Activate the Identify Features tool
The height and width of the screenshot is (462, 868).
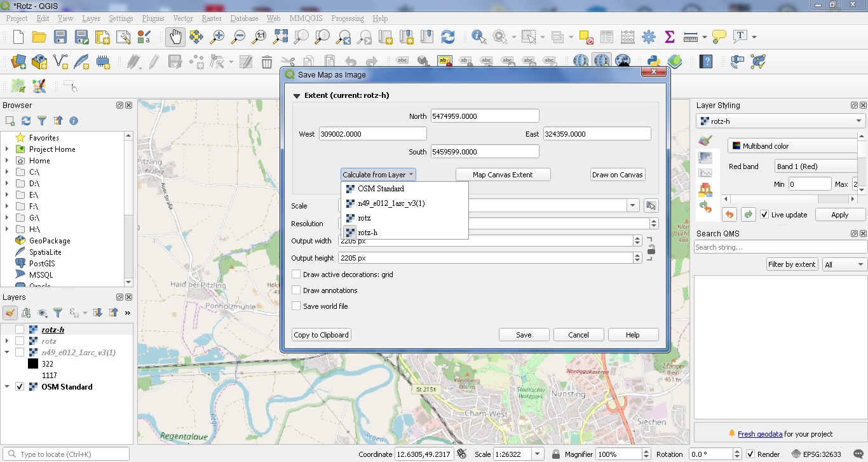[478, 37]
